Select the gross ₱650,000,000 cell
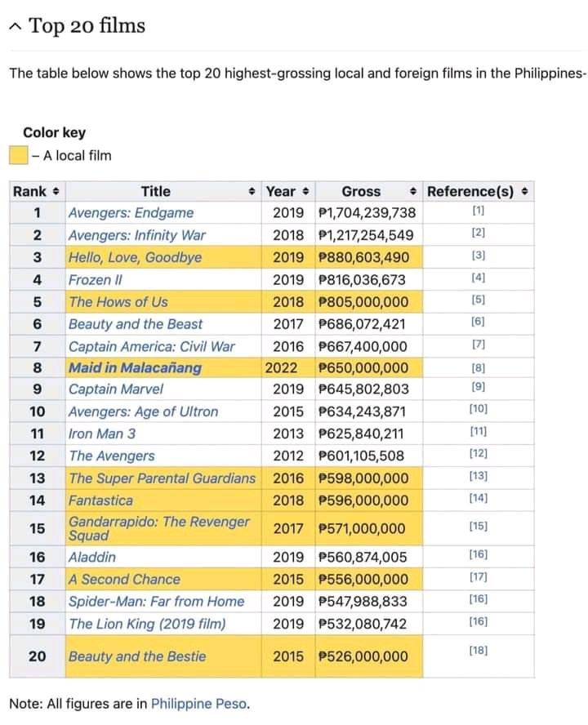Screen dimensions: 588x725 (368, 367)
